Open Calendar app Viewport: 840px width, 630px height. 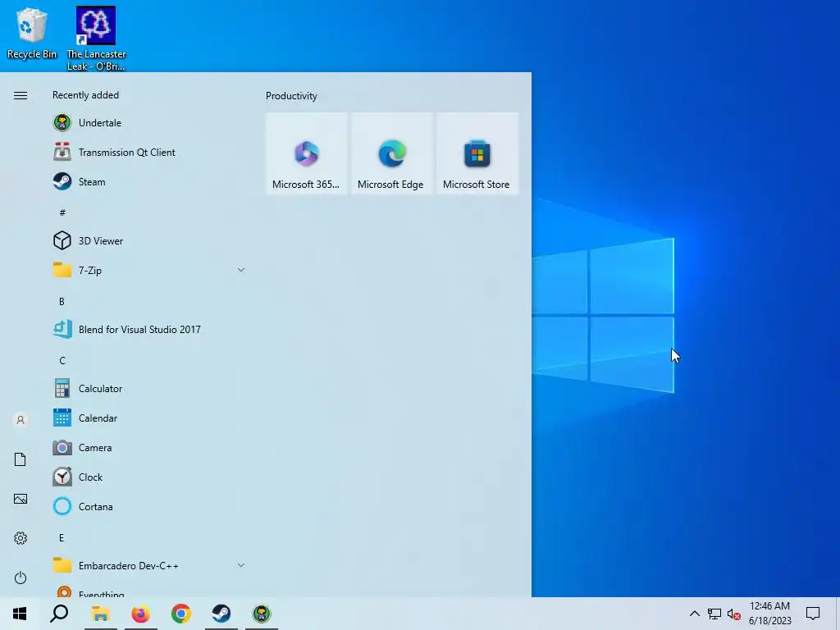click(x=149, y=418)
